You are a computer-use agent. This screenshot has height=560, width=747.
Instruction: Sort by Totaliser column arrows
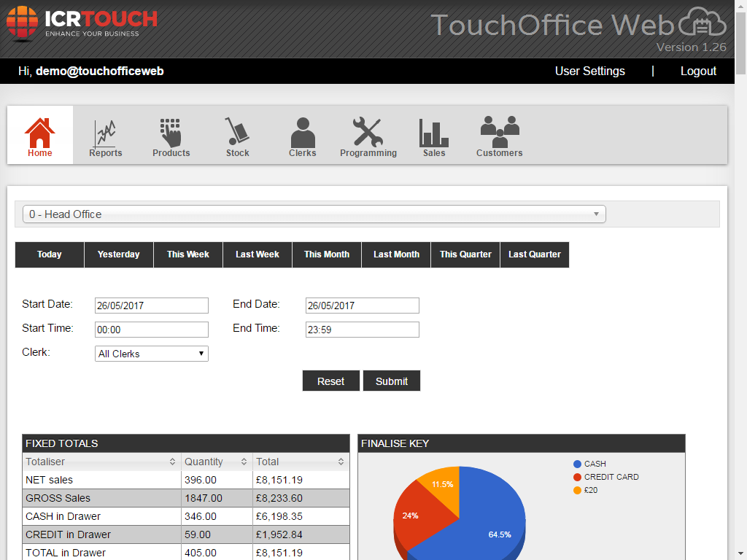(x=172, y=462)
